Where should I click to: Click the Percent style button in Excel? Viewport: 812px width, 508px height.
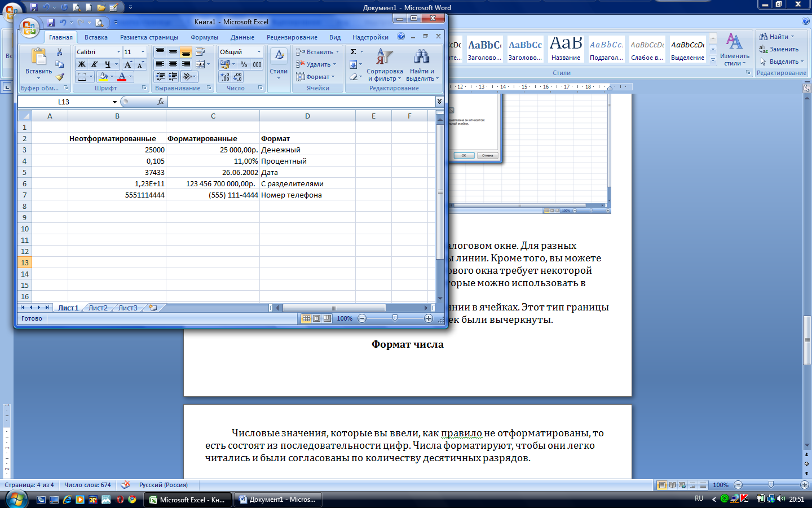pos(244,64)
